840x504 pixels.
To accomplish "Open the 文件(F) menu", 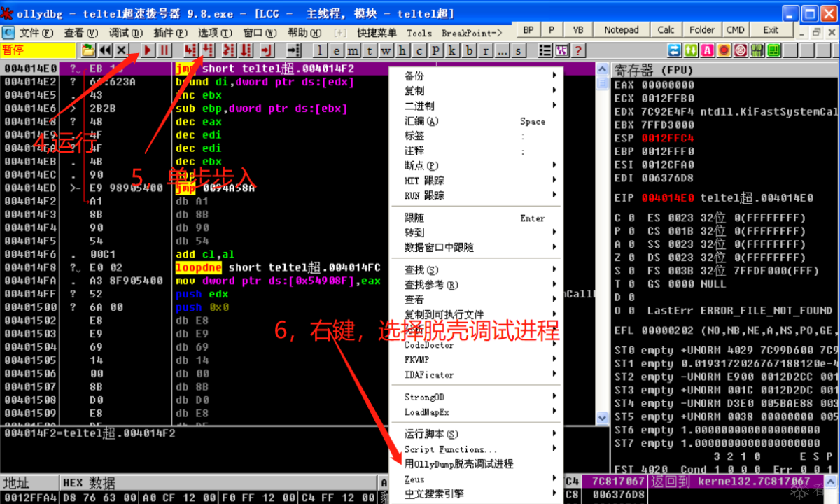I will 36,33.
